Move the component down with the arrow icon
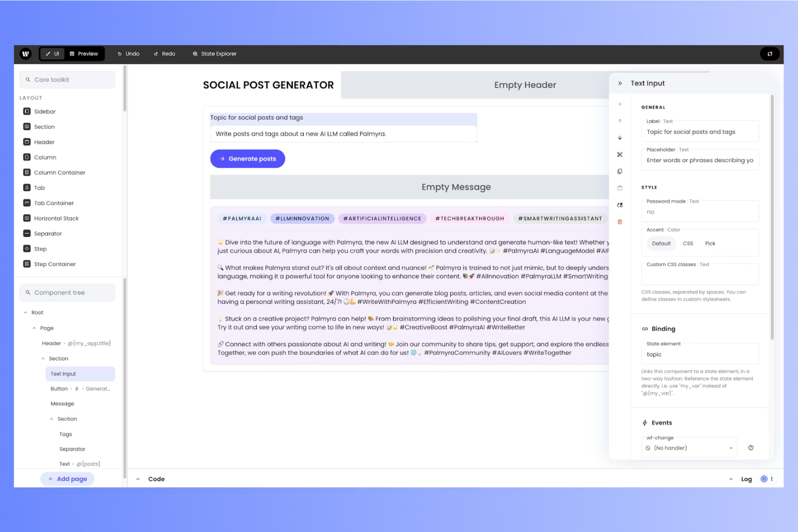Viewport: 798px width, 532px height. [x=620, y=137]
